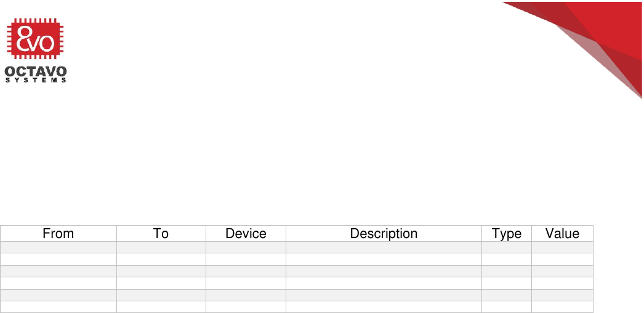The image size is (644, 313).
Task: Click first empty cell under Type
Action: click(x=507, y=247)
